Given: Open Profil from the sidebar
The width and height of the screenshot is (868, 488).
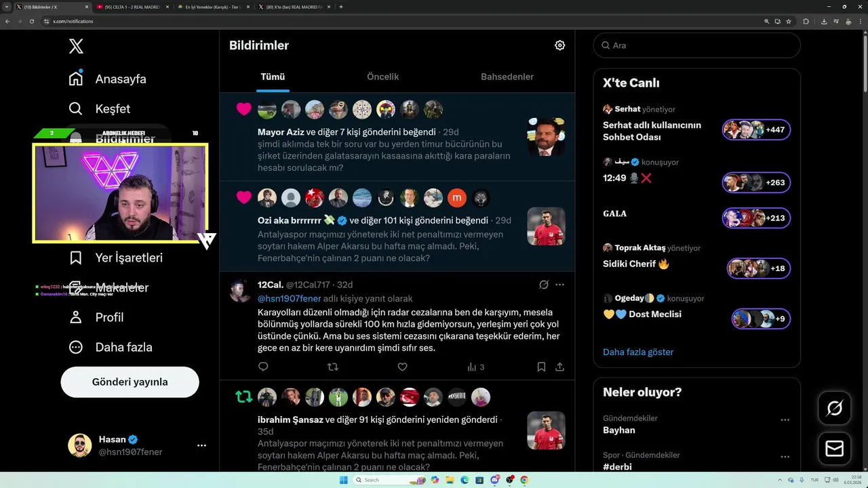Looking at the screenshot, I should point(96,317).
